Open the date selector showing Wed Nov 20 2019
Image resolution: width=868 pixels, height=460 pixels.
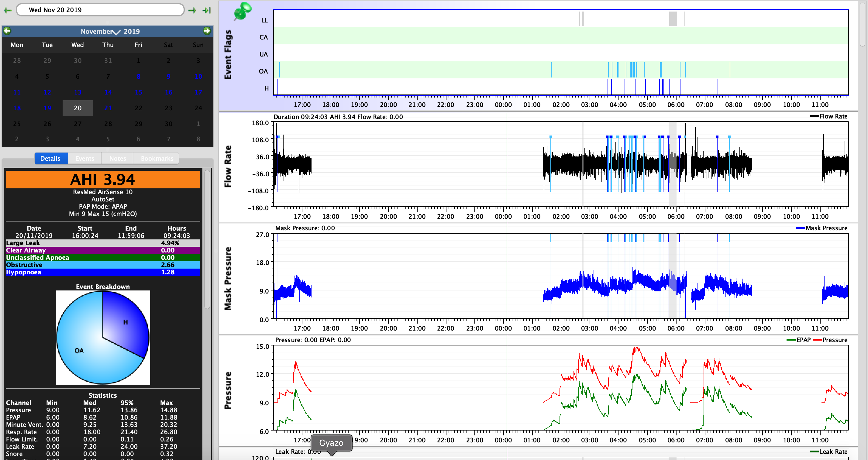[x=100, y=10]
